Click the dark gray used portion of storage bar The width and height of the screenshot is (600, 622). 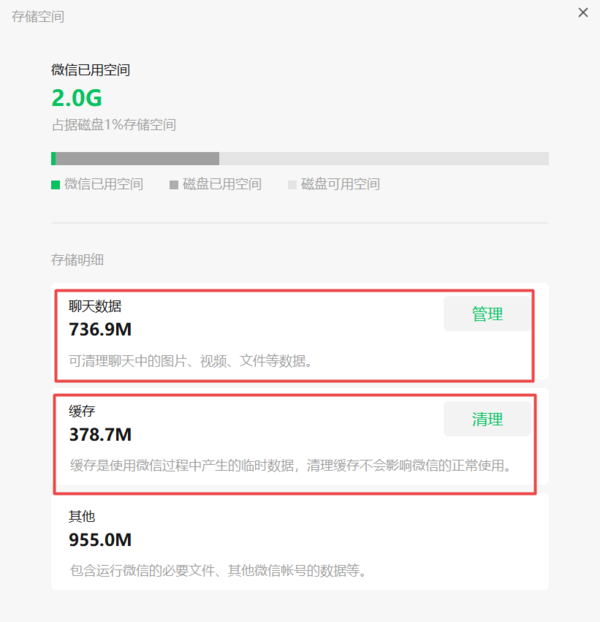tap(136, 158)
